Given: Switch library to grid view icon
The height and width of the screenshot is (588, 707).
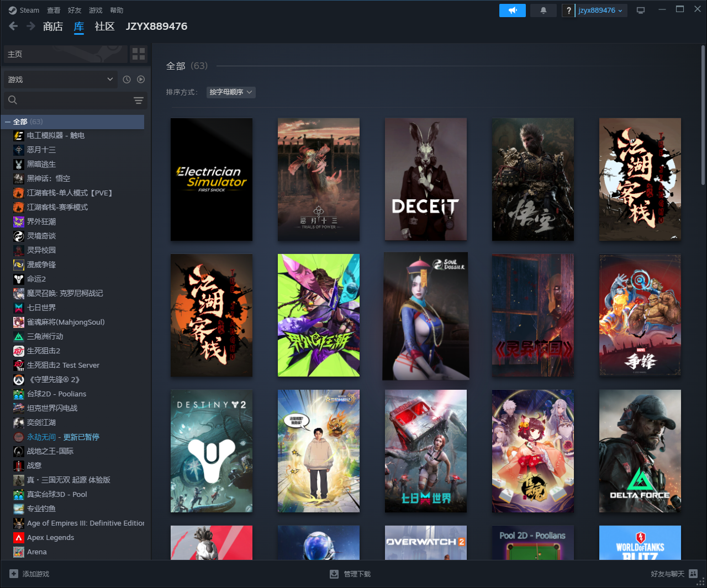Looking at the screenshot, I should click(x=139, y=54).
